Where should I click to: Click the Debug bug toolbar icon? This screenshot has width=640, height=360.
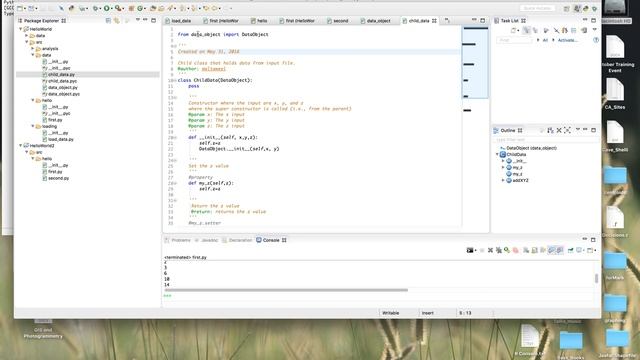(95, 8)
